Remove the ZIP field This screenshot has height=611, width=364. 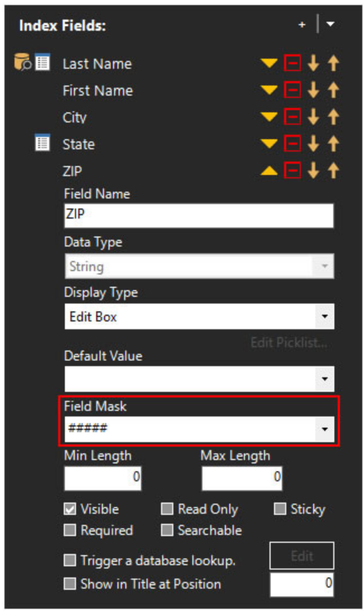pyautogui.click(x=292, y=170)
